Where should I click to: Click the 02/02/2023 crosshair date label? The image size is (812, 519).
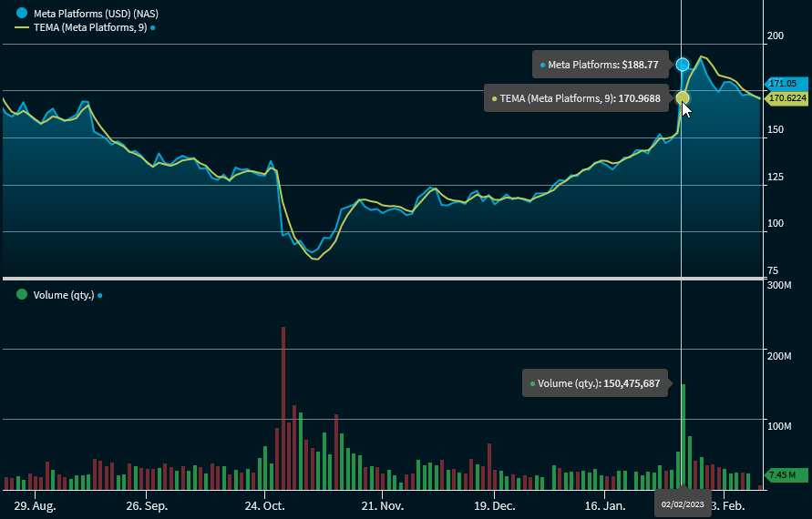683,504
